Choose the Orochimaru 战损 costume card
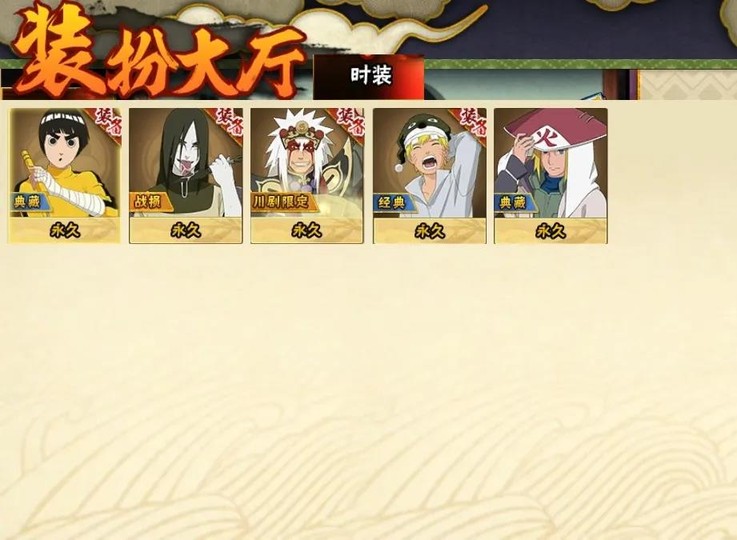This screenshot has height=540, width=737. [x=186, y=176]
